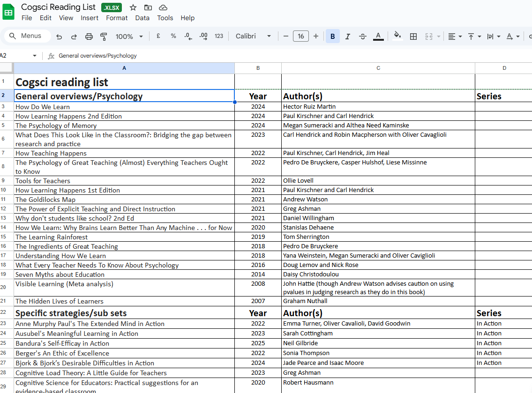
Task: Select cell 'The Goldilocks Map'
Action: click(x=124, y=200)
